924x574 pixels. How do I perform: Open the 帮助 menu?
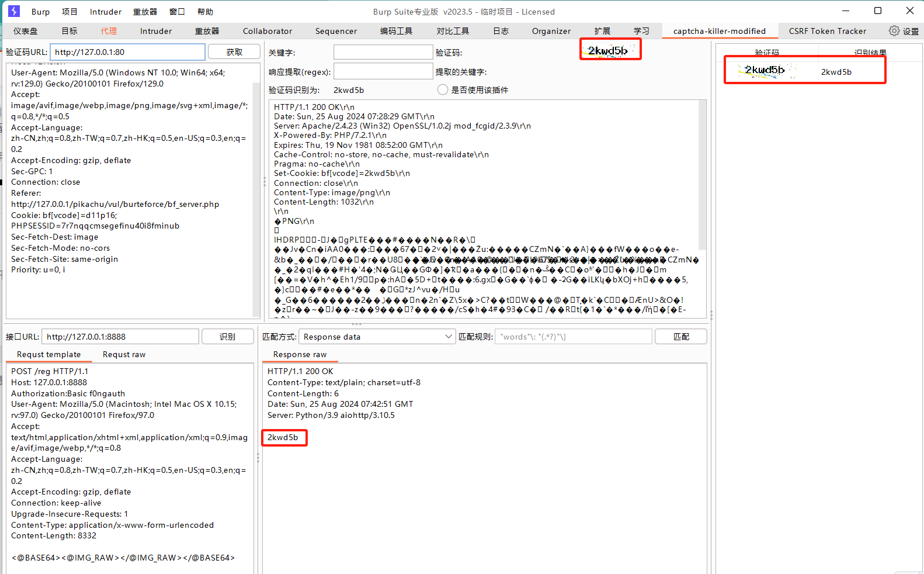click(x=205, y=12)
